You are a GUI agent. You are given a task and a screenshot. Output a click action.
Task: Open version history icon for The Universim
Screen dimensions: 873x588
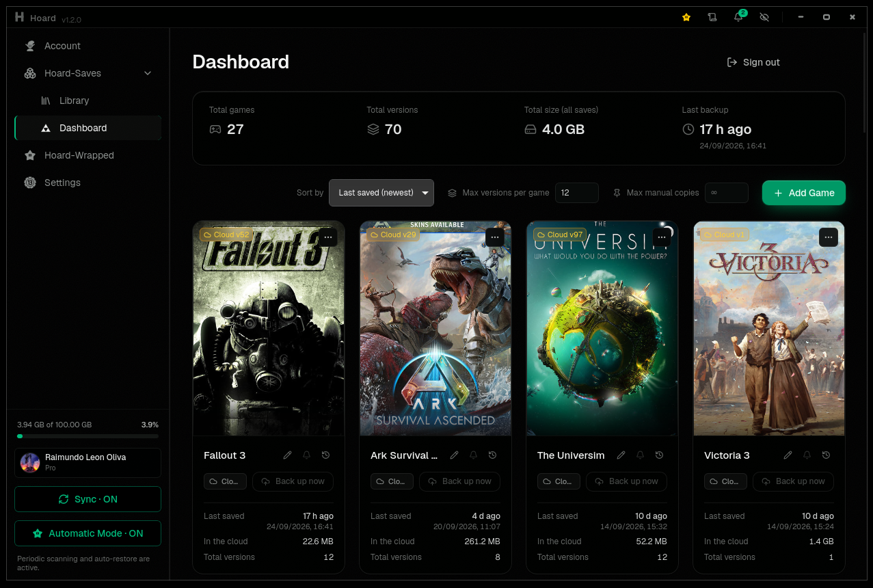tap(659, 455)
